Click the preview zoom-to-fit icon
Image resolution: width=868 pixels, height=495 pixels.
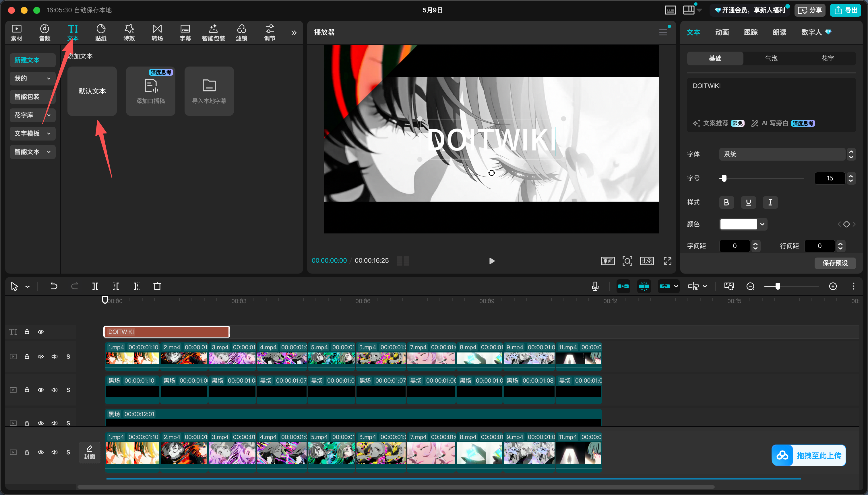point(627,261)
